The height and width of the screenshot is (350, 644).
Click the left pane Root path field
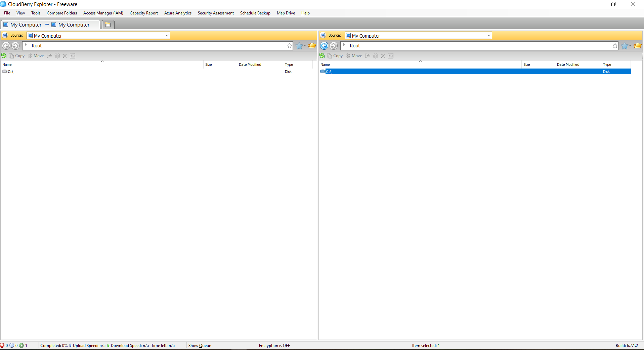coord(157,46)
